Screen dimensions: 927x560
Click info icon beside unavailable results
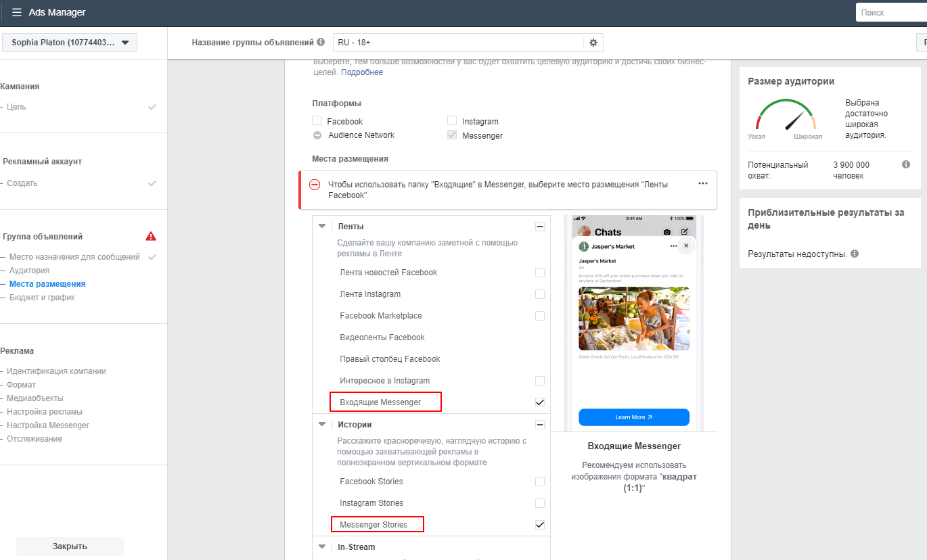(855, 254)
